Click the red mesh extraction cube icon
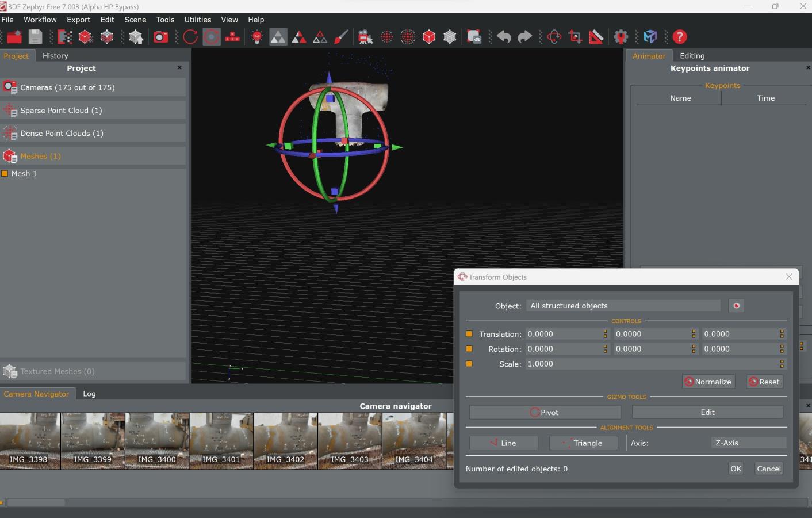This screenshot has height=518, width=812. (86, 37)
